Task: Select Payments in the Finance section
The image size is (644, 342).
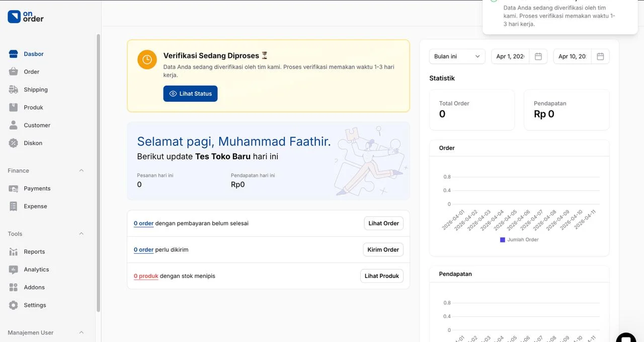Action: pyautogui.click(x=37, y=188)
